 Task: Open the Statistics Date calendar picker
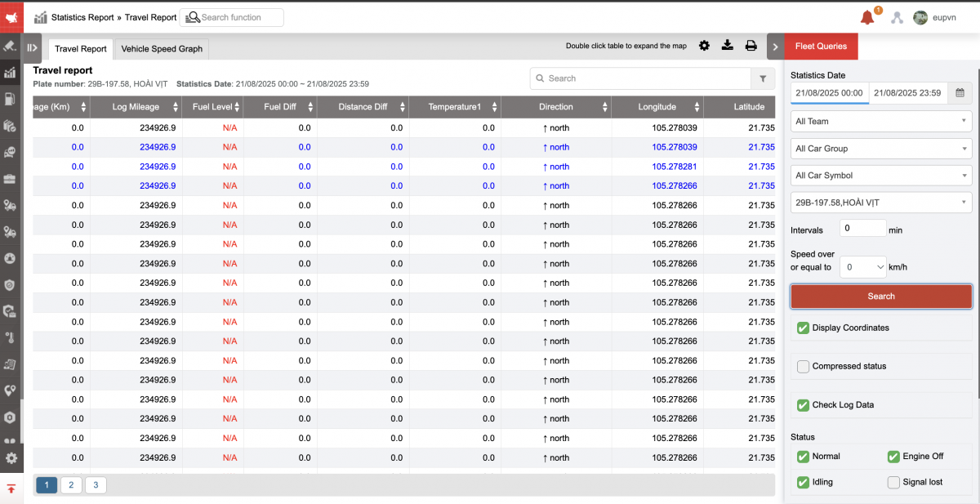point(960,93)
